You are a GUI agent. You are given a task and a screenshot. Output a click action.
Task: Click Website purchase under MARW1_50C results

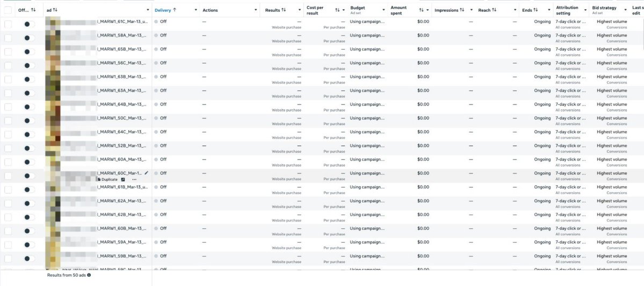point(286,123)
